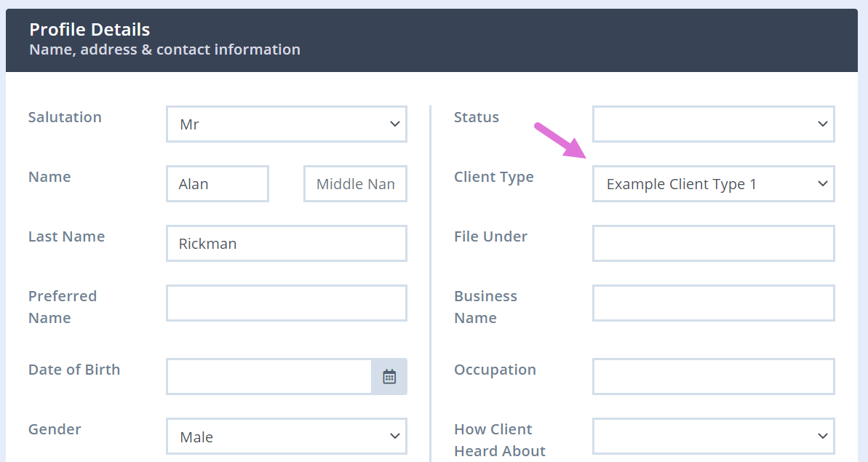Screen dimensions: 868x462
Task: Click the Date of Birth text field
Action: 269,376
